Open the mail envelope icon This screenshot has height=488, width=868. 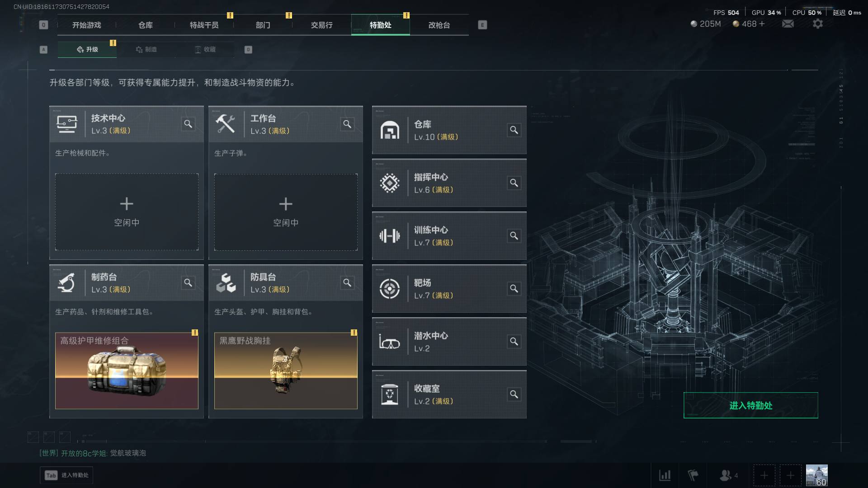[788, 24]
